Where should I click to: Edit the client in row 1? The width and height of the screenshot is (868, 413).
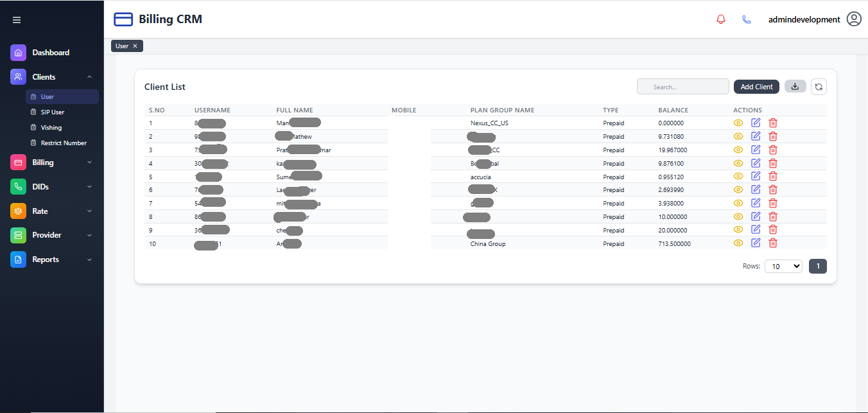pos(756,123)
